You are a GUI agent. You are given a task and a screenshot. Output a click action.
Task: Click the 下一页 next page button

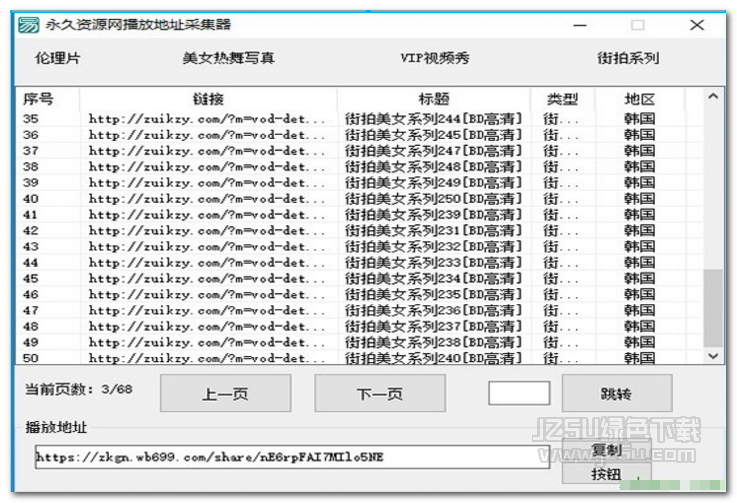[379, 394]
